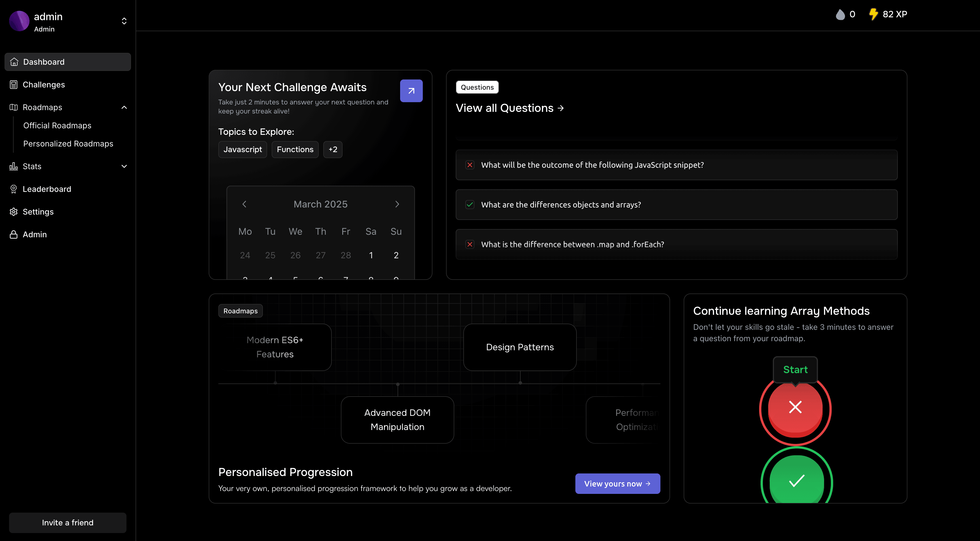Screen dimensions: 980x541
Task: Launch challenge with the indigo arrow icon
Action: pos(411,91)
